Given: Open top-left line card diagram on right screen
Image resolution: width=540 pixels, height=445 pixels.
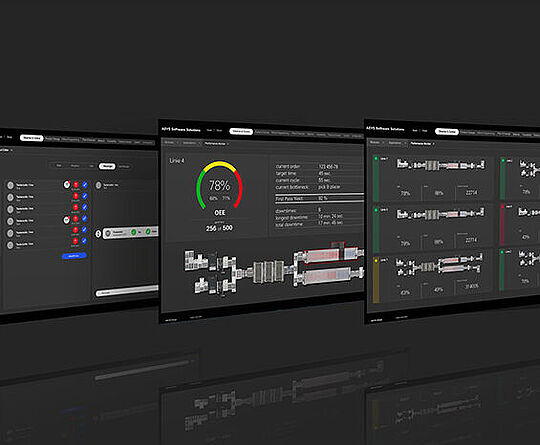Looking at the screenshot, I should point(440,165).
